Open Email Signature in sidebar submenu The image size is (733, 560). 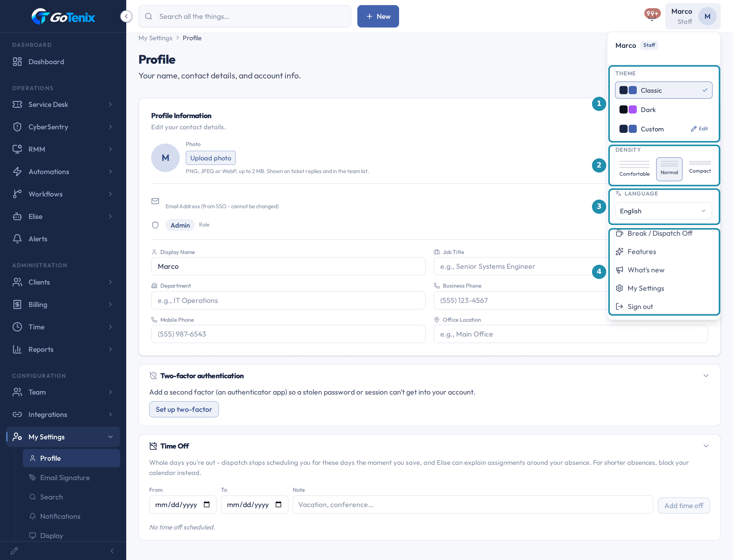(x=71, y=478)
